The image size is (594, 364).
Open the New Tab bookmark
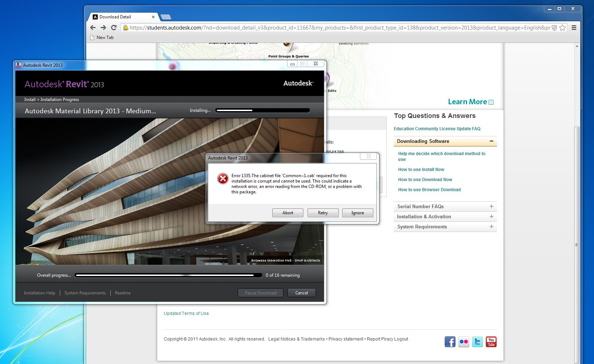click(102, 38)
